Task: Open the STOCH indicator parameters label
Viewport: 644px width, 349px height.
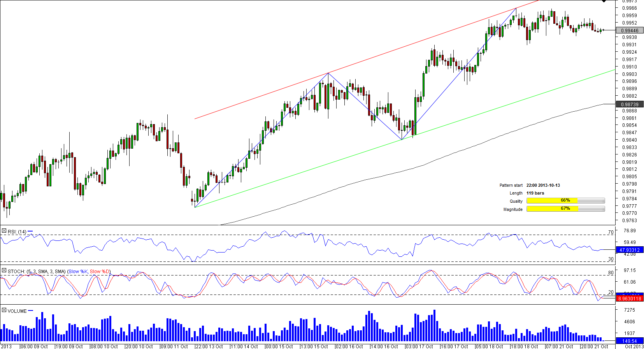Action: click(37, 271)
